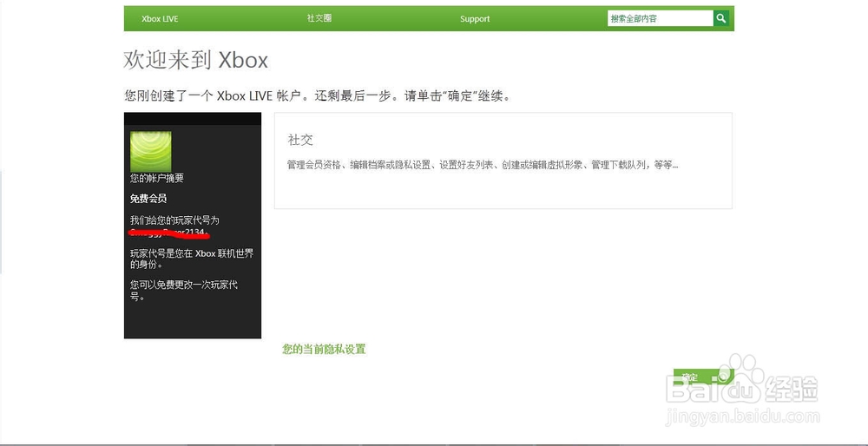Click the 您的帐户摘要 label
Screen dimensions: 868x446
tap(156, 178)
